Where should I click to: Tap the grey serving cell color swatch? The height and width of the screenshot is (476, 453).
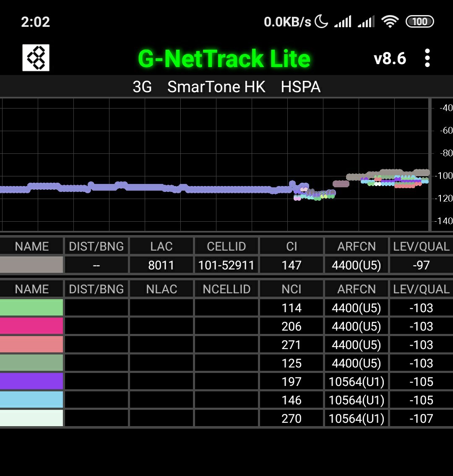31,265
